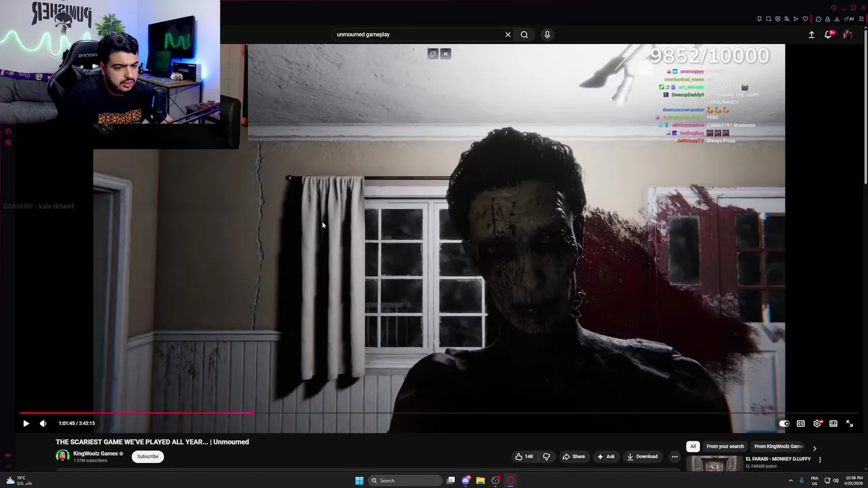Open the browser downloads icon
The width and height of the screenshot is (868, 488).
tap(837, 19)
